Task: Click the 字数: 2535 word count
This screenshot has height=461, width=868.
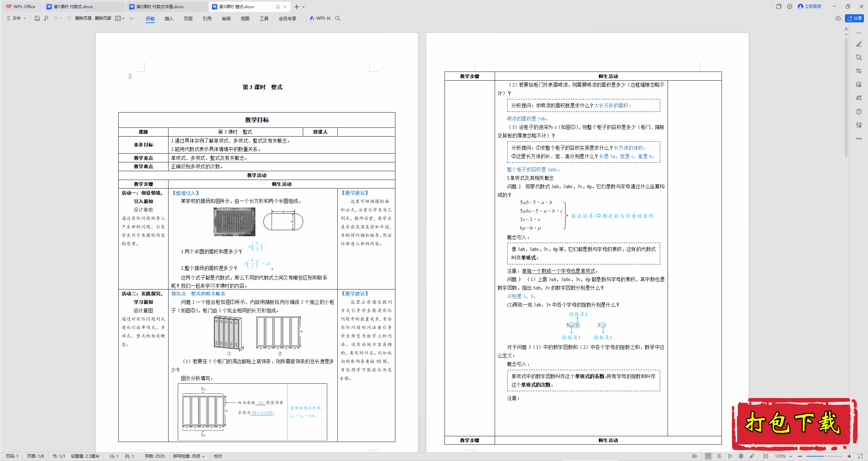Action: click(x=155, y=456)
